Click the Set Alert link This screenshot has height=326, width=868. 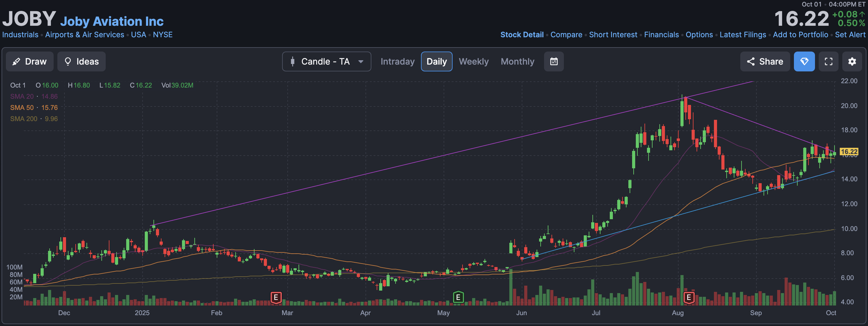point(850,35)
